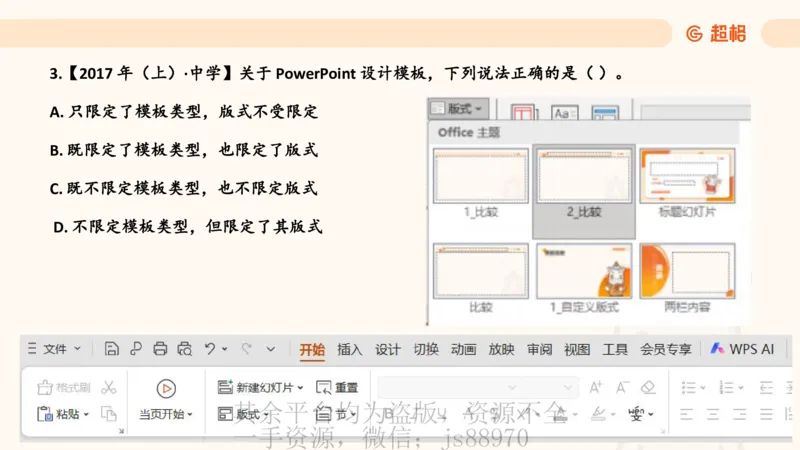Toggle align right paragraph button
Viewport: 800px width, 450px height.
tap(740, 414)
